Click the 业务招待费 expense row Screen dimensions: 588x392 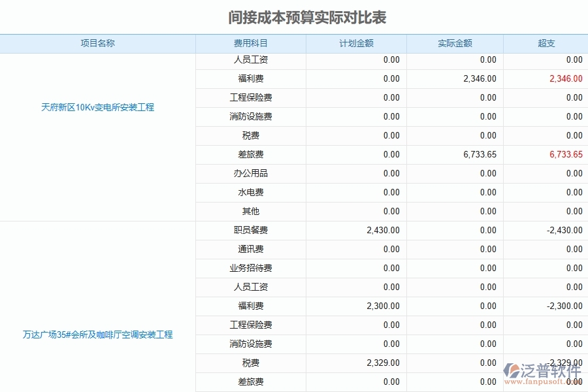pyautogui.click(x=252, y=268)
